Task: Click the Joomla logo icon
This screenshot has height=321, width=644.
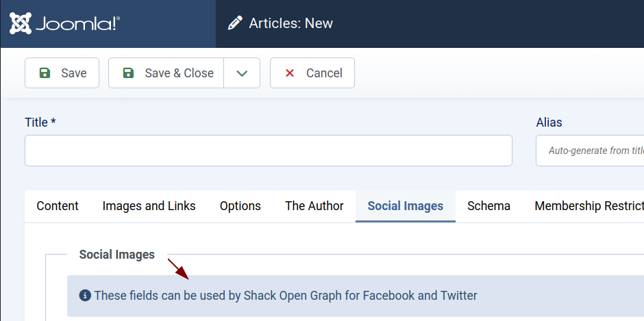Action: 21,23
